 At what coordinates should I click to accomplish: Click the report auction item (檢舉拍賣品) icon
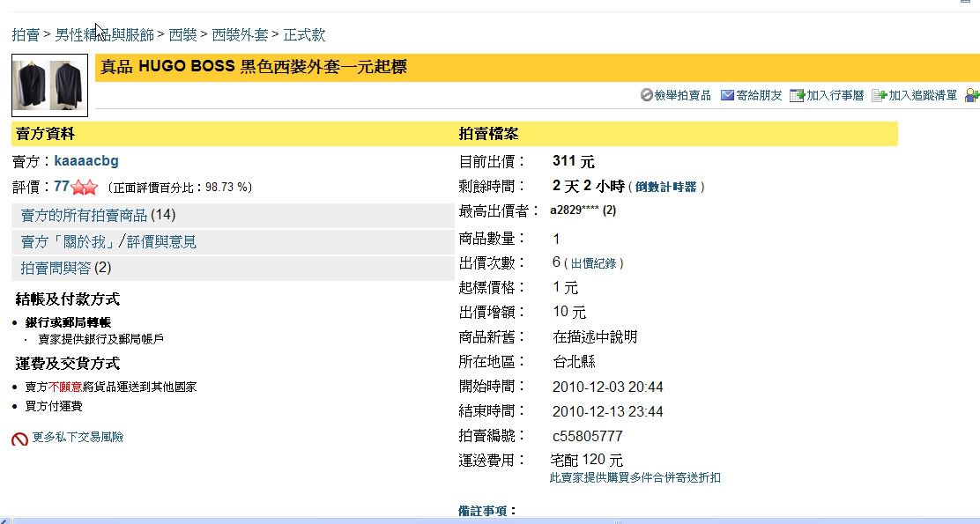pos(646,95)
